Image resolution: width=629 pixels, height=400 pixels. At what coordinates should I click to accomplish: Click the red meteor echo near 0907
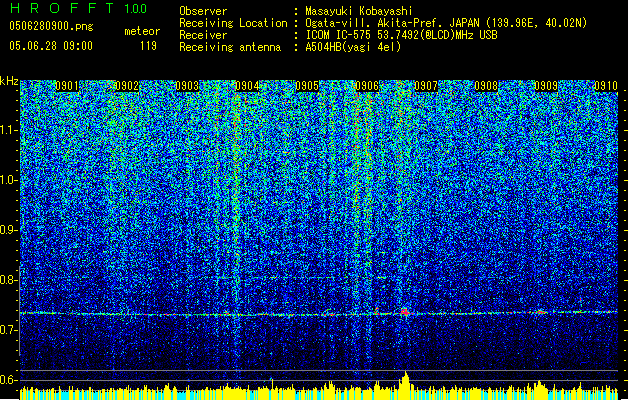[x=404, y=311]
